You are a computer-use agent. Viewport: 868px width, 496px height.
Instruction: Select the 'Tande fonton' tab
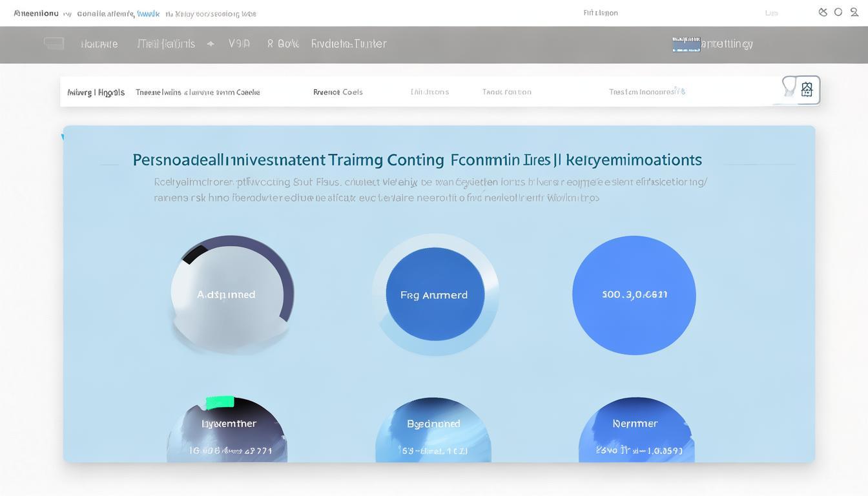[506, 92]
